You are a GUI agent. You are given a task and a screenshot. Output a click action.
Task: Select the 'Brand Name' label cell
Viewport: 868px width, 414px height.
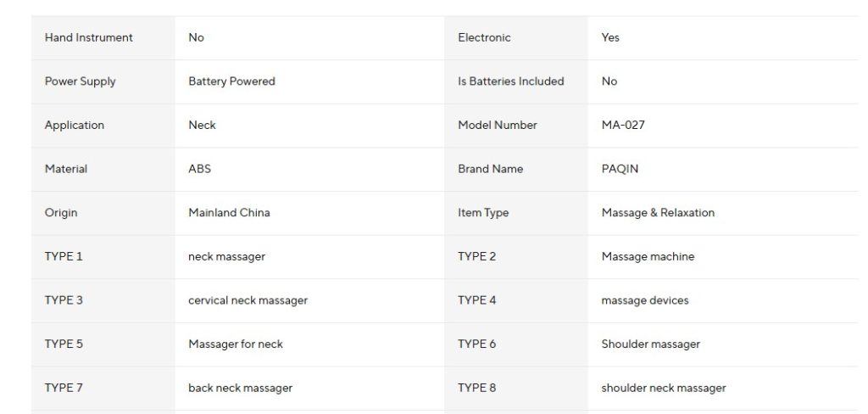(x=490, y=169)
